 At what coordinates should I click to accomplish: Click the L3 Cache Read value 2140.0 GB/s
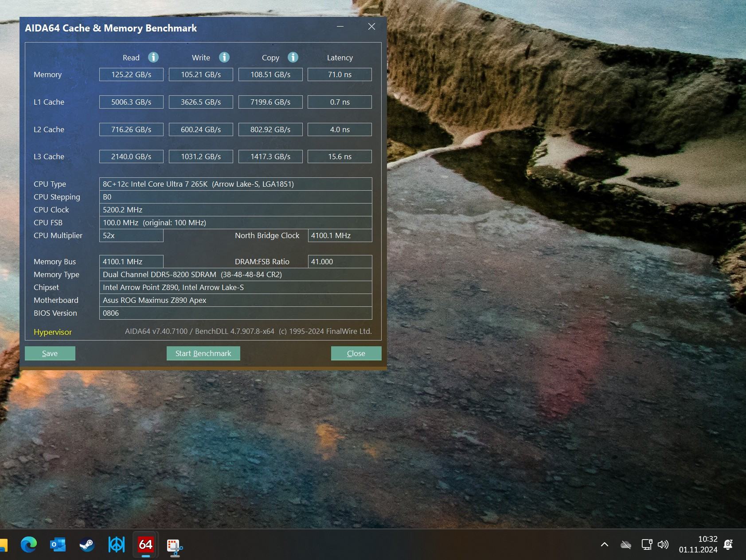click(131, 157)
